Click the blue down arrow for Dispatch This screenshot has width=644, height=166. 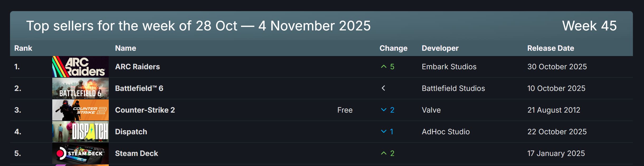383,132
